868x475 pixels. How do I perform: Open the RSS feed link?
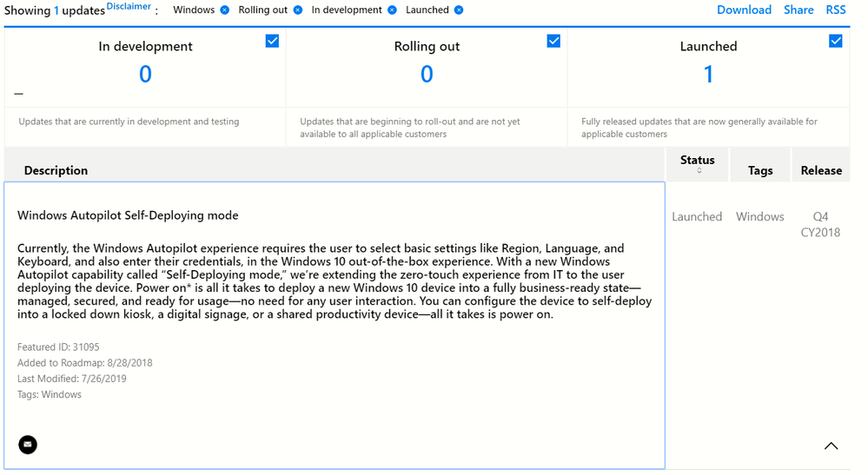pyautogui.click(x=835, y=10)
